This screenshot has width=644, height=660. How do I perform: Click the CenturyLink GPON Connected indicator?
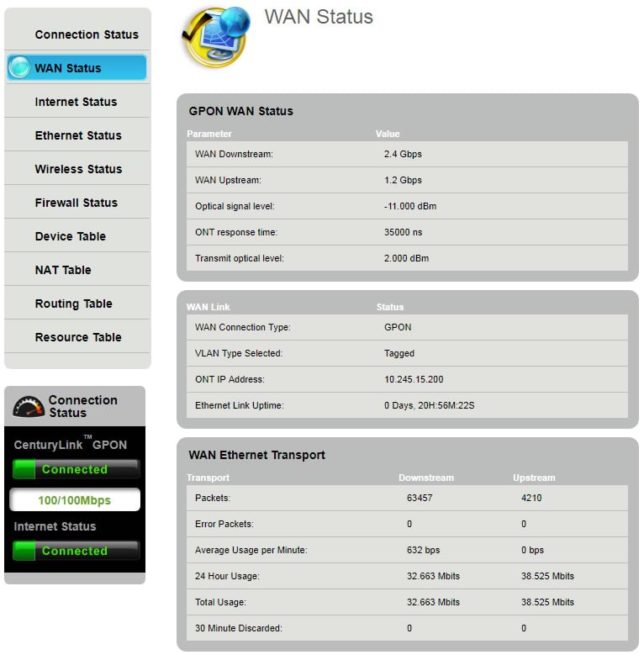point(75,469)
